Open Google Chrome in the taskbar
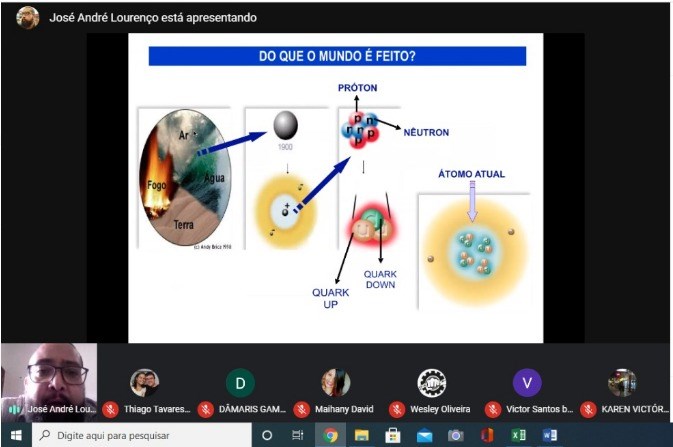The image size is (673, 447). pos(329,436)
